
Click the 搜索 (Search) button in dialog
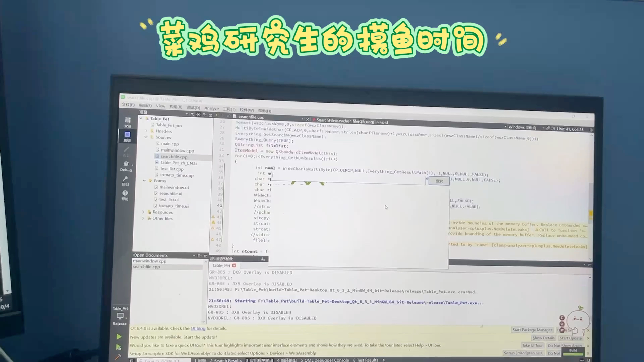438,181
